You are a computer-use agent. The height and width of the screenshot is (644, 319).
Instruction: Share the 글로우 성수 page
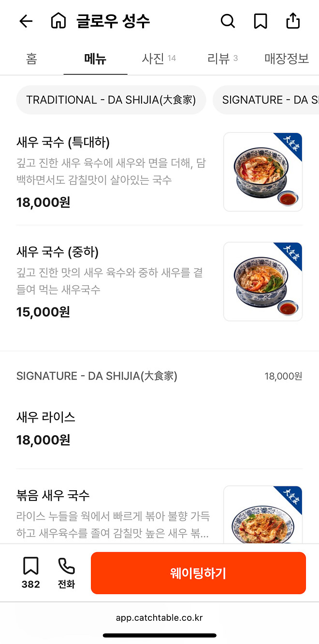[292, 21]
